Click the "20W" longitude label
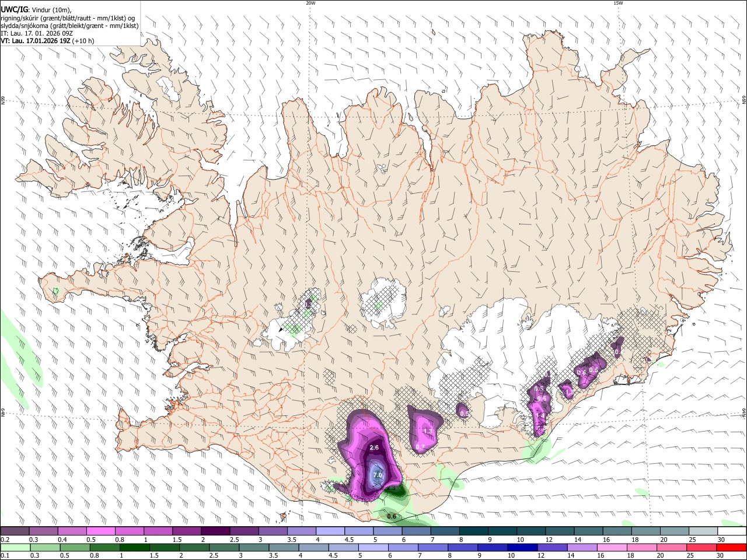This screenshot has width=747, height=560. [x=310, y=3]
